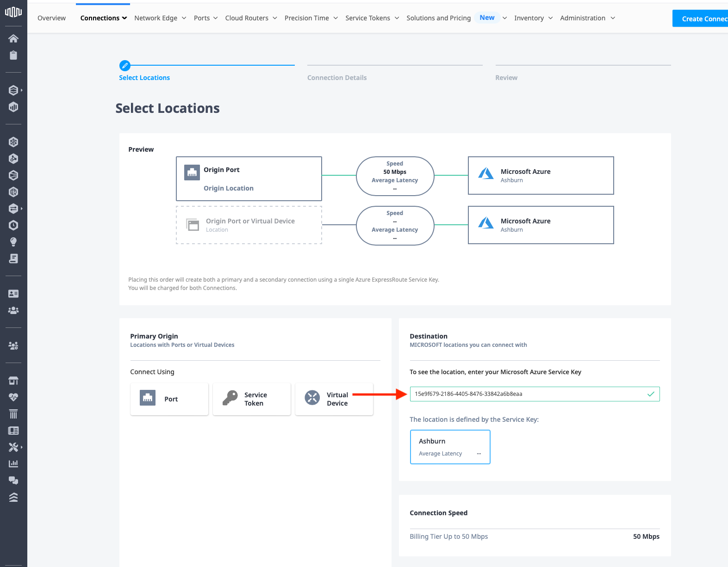This screenshot has height=567, width=728.
Task: Open the clipboard icon in the sidebar
Action: 13,55
